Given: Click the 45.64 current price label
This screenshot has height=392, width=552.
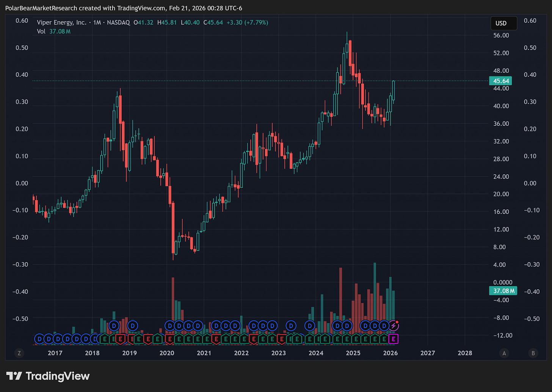Looking at the screenshot, I should pyautogui.click(x=501, y=81).
